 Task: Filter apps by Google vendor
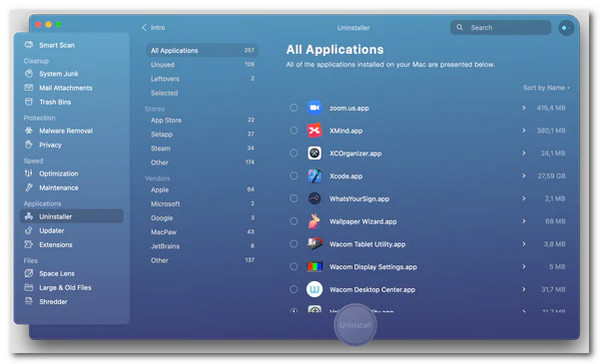[202, 218]
